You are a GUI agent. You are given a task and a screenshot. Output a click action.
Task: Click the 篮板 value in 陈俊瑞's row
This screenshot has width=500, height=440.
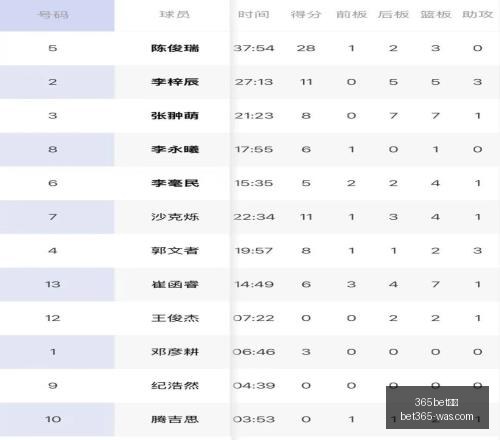point(436,48)
